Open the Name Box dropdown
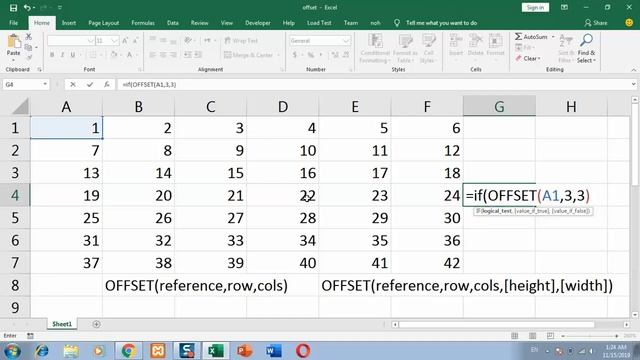640x360 pixels. point(45,84)
